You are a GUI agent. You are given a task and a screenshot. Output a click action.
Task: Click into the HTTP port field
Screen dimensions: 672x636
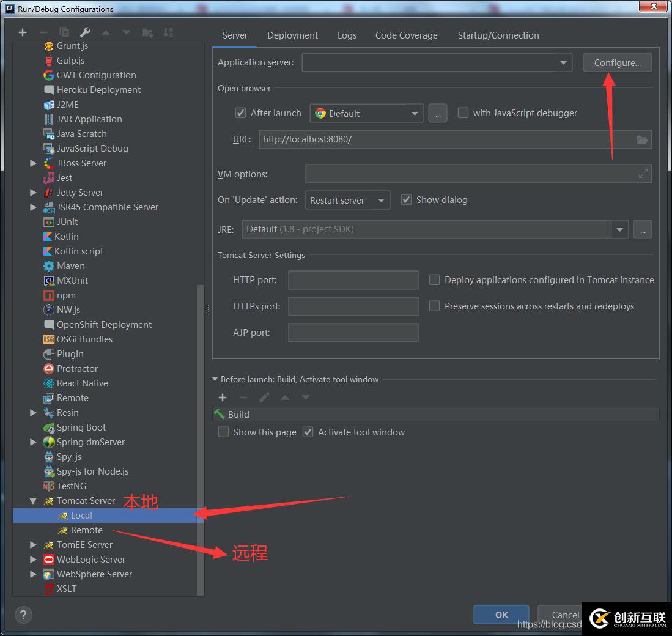click(x=353, y=280)
